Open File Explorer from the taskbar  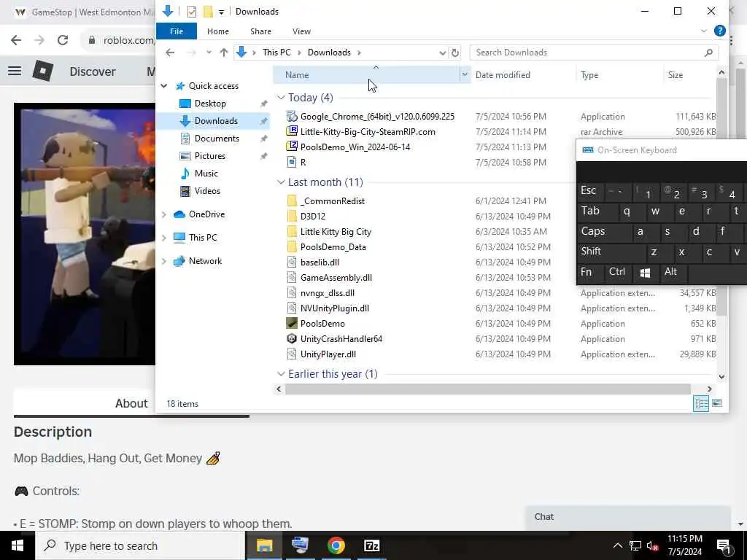tap(264, 545)
